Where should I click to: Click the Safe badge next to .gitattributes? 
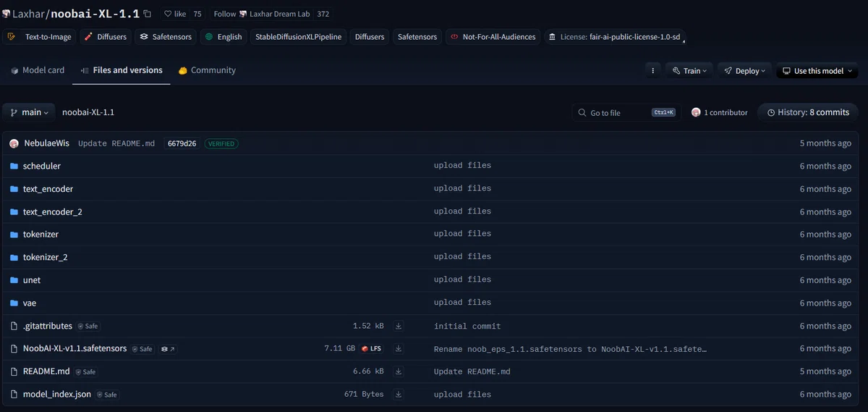(x=88, y=327)
